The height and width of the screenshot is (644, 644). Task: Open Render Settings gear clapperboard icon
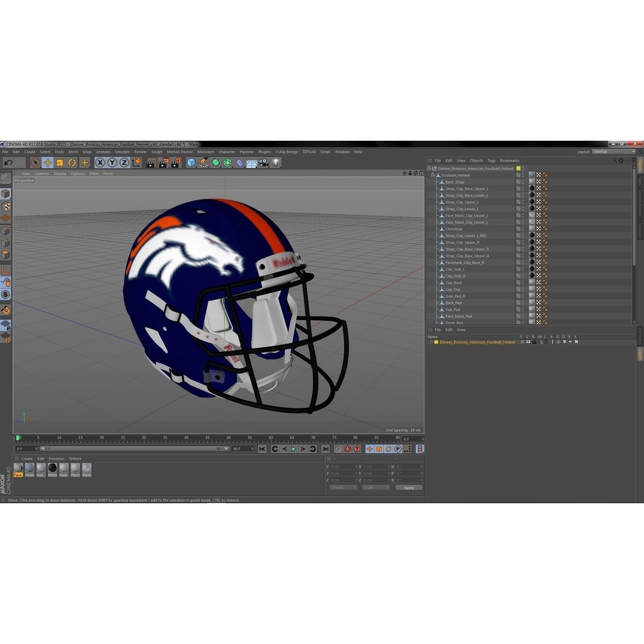(x=176, y=163)
